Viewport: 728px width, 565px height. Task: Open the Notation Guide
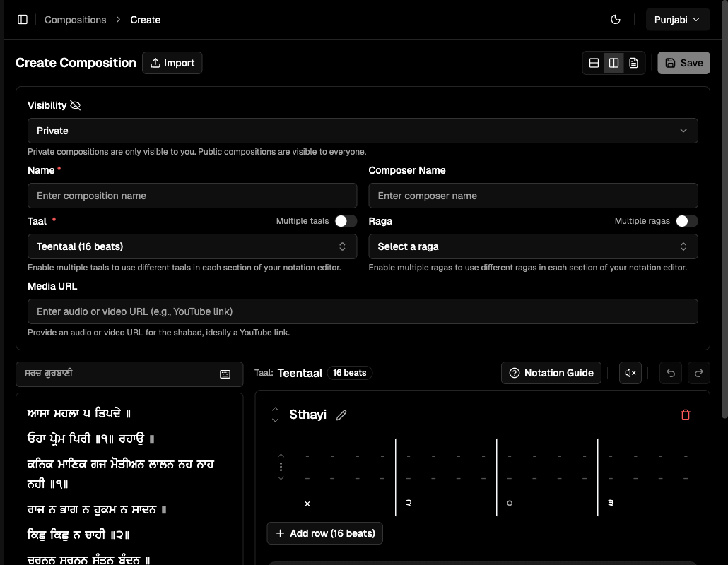point(551,372)
